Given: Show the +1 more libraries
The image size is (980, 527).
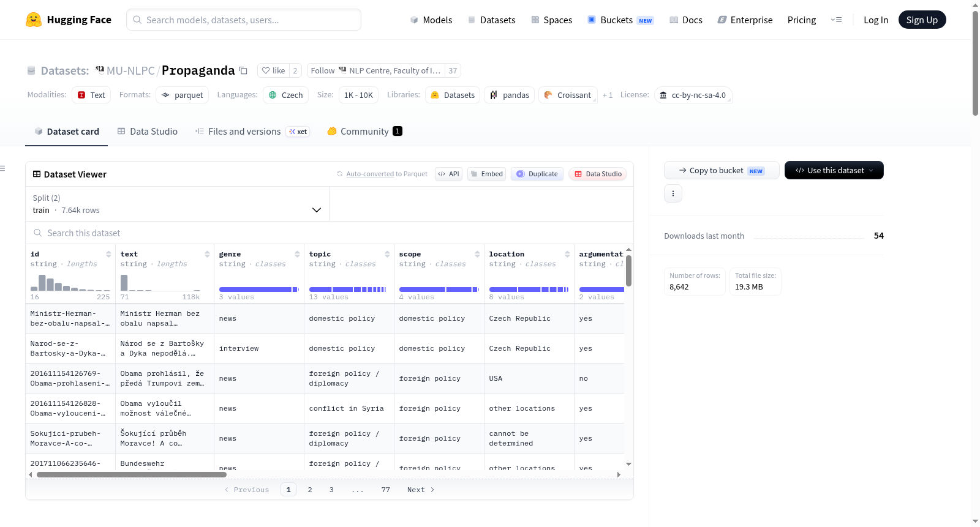Looking at the screenshot, I should 608,95.
